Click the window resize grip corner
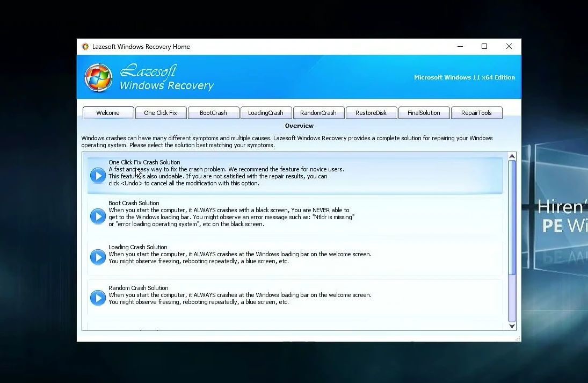The image size is (588, 383). pyautogui.click(x=518, y=338)
